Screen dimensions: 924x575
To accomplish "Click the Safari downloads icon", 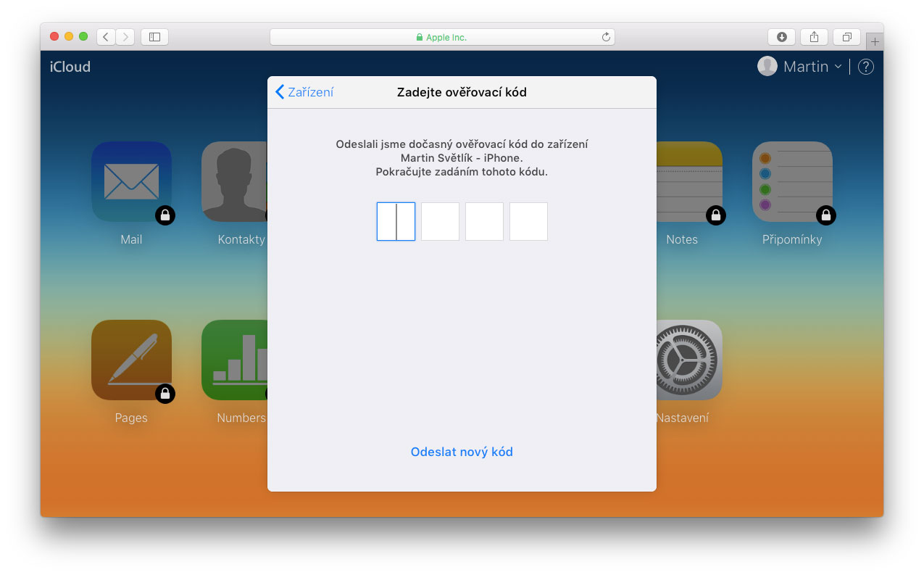I will (x=782, y=37).
